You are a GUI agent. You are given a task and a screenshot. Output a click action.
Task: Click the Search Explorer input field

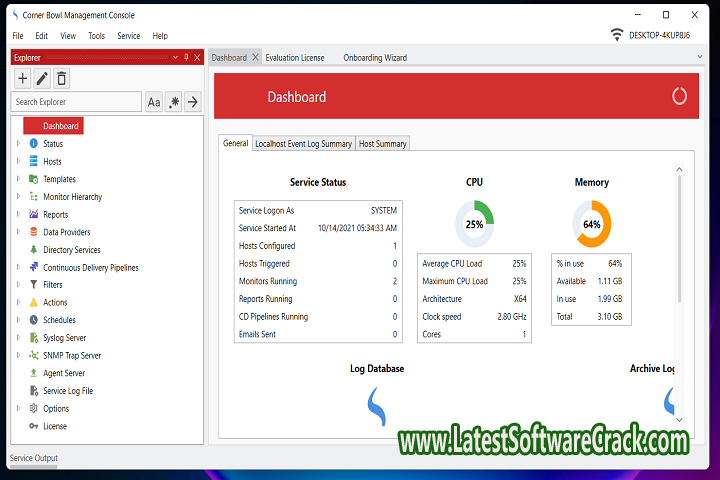pos(77,102)
